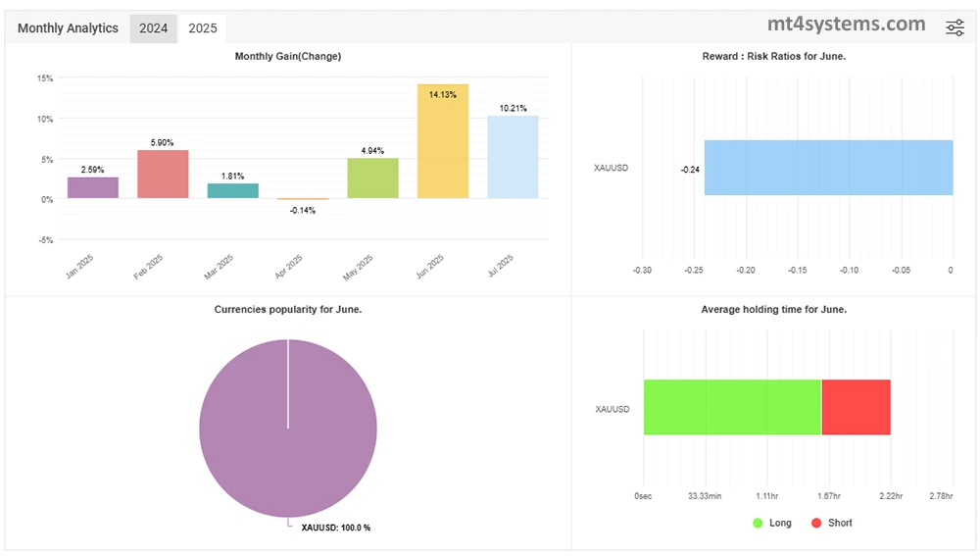Click the Jun 2025 yellow bar
This screenshot has width=980, height=556.
point(443,141)
